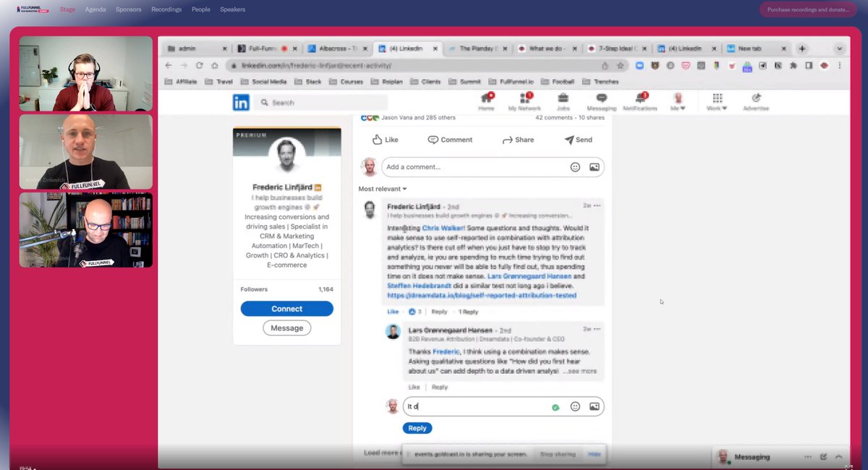Open options on Frederic Linfjärd's comment
The height and width of the screenshot is (470, 868).
point(597,206)
